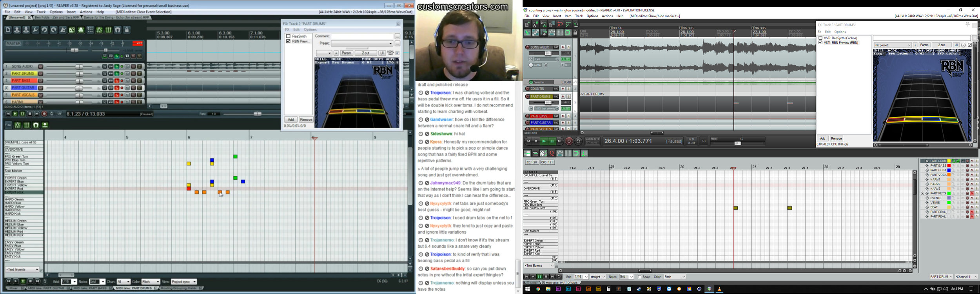Click the volume icon in system tray
The height and width of the screenshot is (294, 980).
pyautogui.click(x=946, y=289)
